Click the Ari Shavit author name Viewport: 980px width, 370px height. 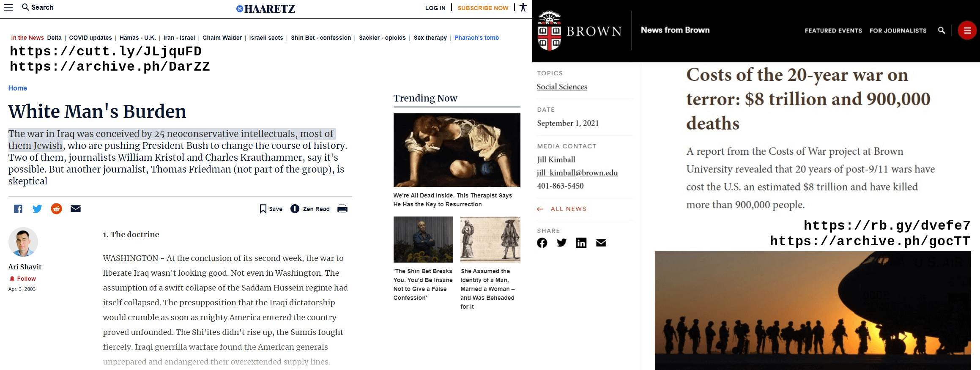pos(25,267)
